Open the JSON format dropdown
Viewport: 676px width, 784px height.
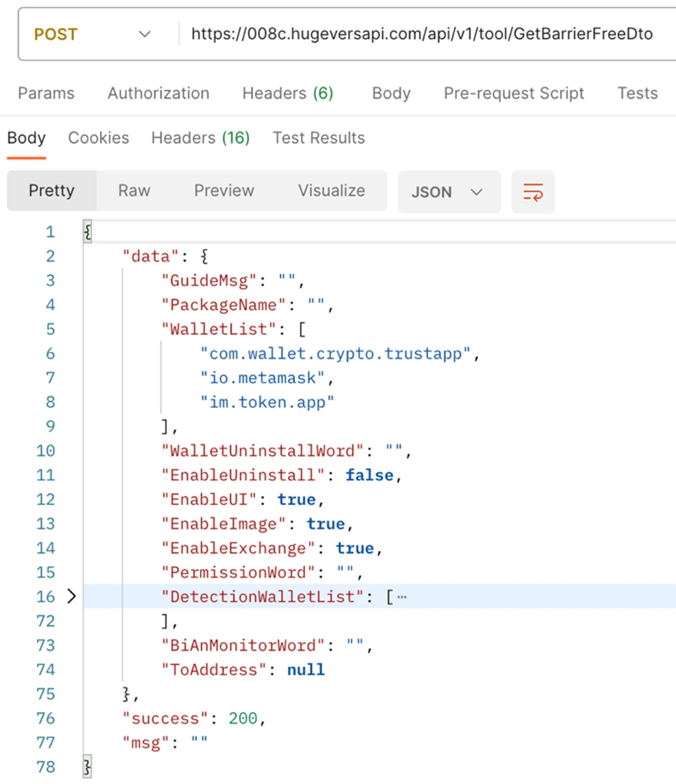pyautogui.click(x=448, y=192)
